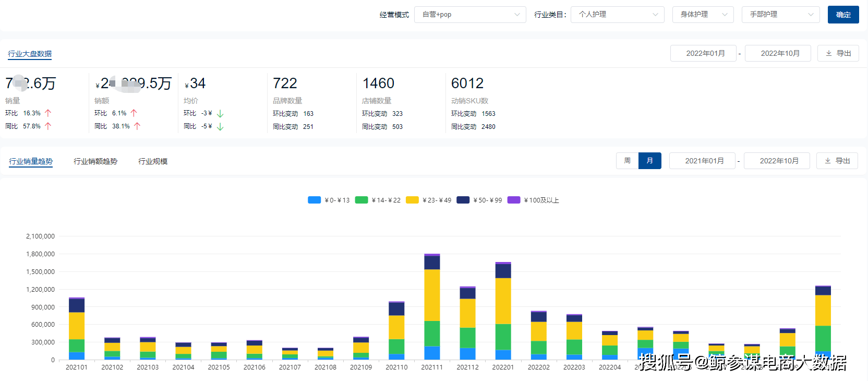The image size is (868, 381).
Task: Click the ¥34 average price value
Action: [x=195, y=84]
